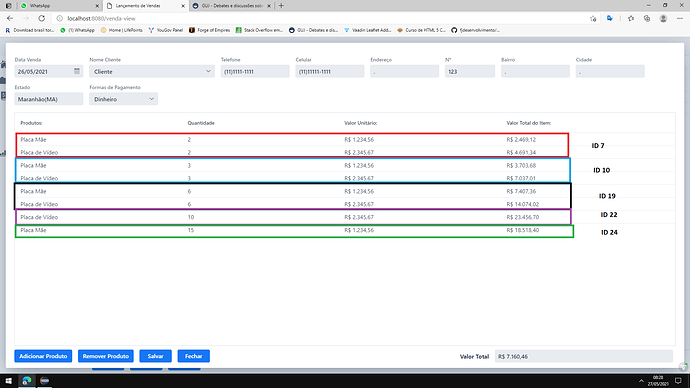Switch to the GUJ Debates browser tab

tap(232, 6)
